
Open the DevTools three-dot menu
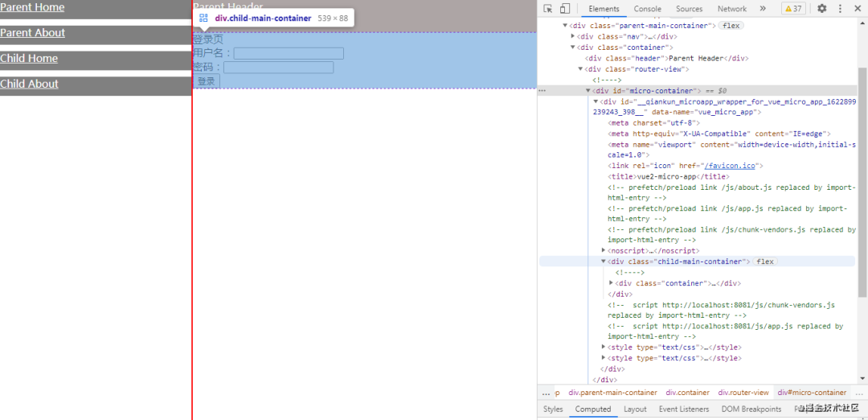click(x=840, y=8)
